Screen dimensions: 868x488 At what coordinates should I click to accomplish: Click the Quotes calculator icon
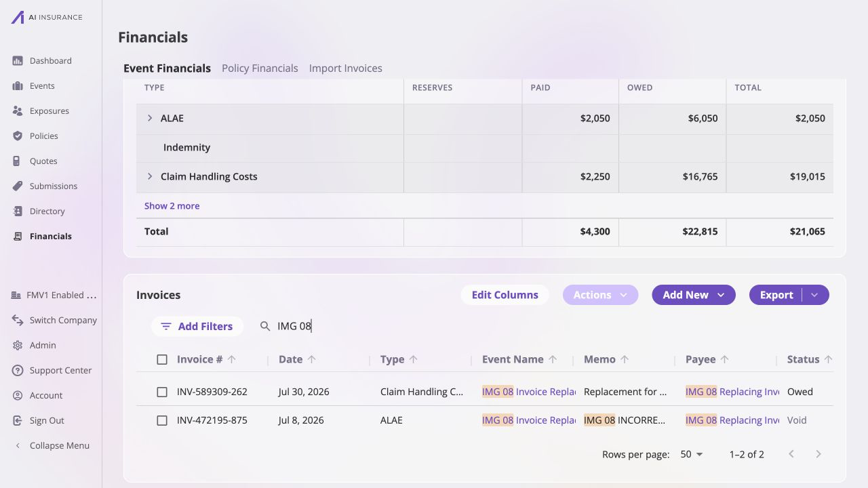coord(18,161)
